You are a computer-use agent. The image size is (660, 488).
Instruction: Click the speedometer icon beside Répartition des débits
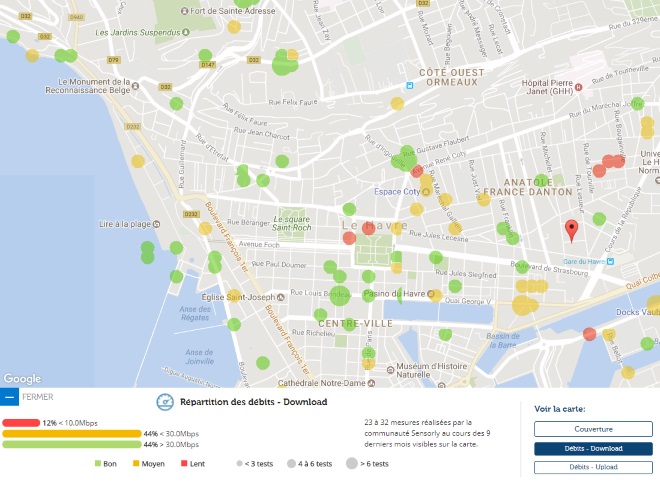(165, 402)
